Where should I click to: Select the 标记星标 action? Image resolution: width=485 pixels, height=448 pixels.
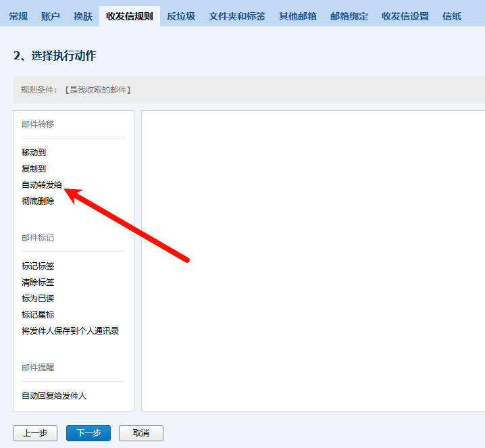coord(38,315)
